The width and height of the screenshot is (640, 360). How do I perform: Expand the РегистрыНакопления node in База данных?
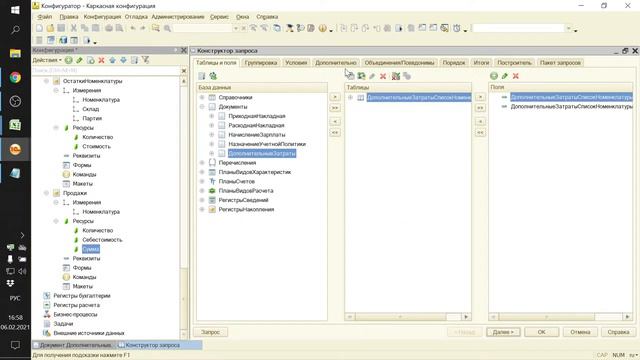pyautogui.click(x=202, y=209)
